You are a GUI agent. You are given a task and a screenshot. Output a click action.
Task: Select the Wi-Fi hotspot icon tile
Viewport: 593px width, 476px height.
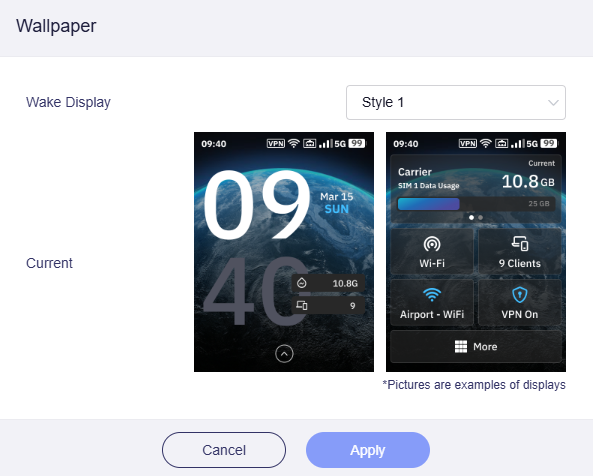[432, 244]
